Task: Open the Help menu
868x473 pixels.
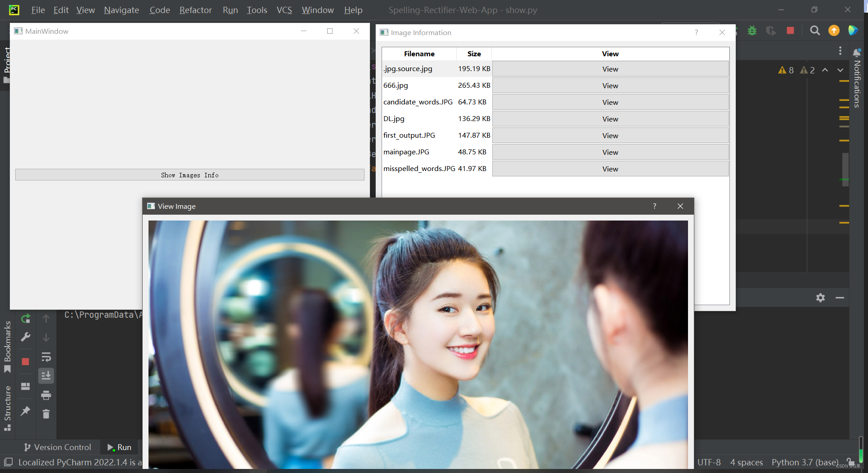Action: [x=353, y=10]
